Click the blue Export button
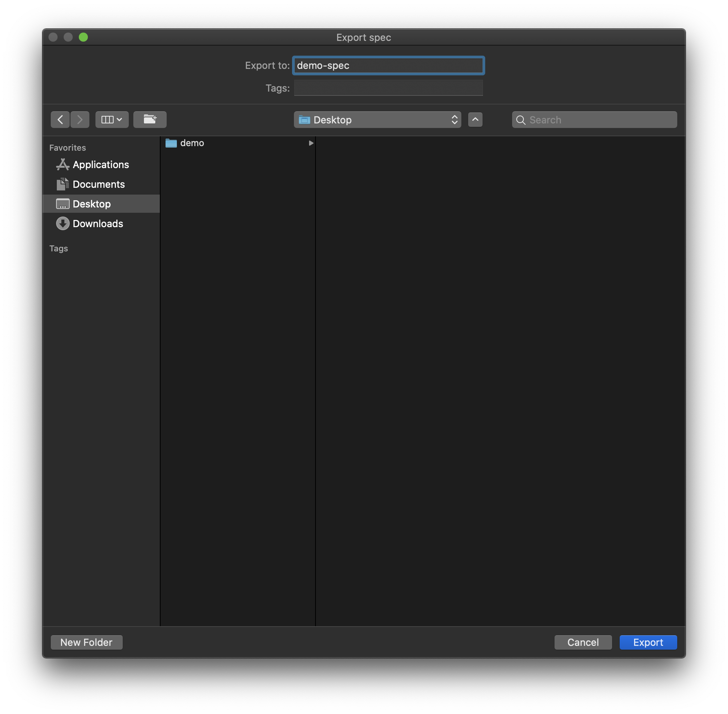The height and width of the screenshot is (714, 728). (648, 642)
